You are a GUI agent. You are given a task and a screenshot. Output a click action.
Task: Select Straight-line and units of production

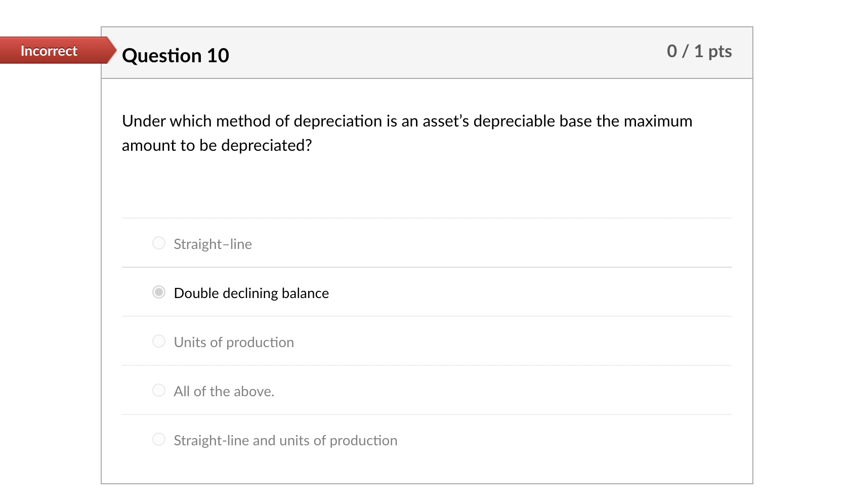tap(158, 439)
